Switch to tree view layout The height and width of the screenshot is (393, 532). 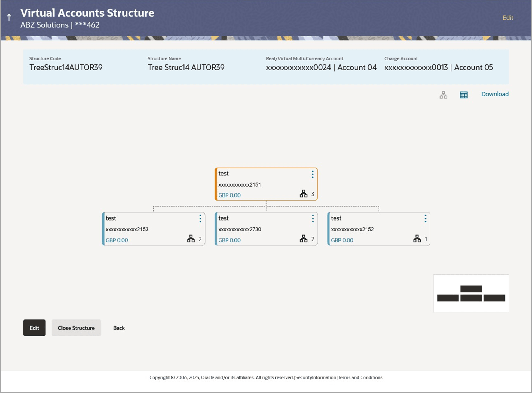pos(443,95)
